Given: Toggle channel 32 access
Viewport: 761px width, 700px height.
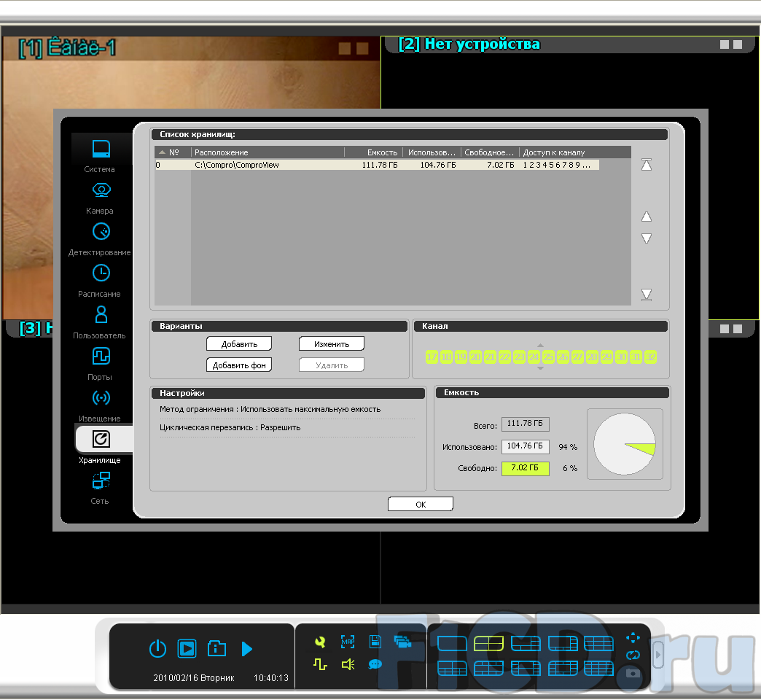Looking at the screenshot, I should click(650, 357).
